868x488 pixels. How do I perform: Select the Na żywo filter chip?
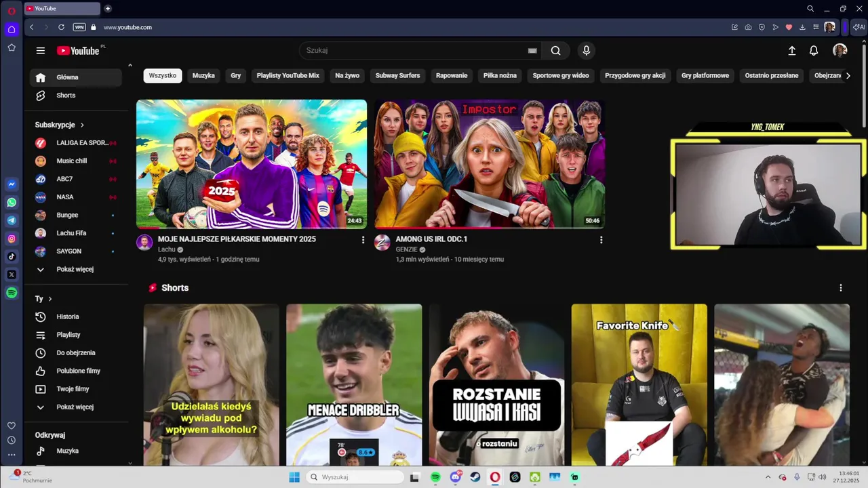pyautogui.click(x=347, y=76)
